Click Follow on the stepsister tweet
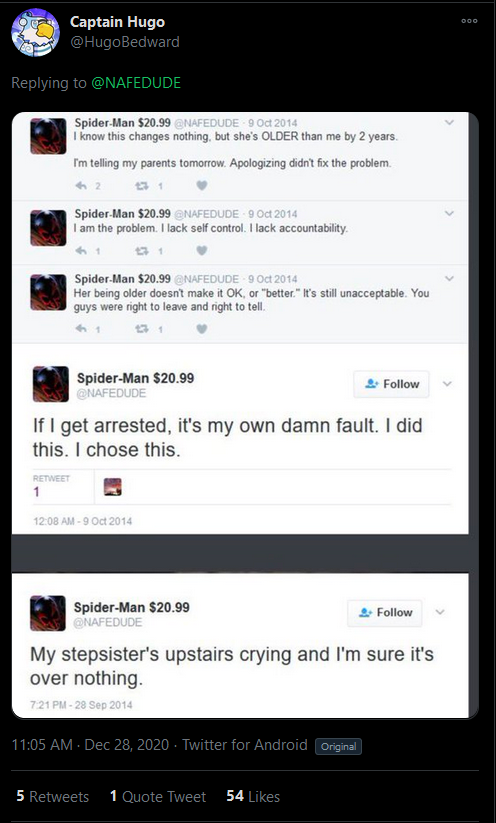Screen dimensions: 496x823 [x=384, y=613]
